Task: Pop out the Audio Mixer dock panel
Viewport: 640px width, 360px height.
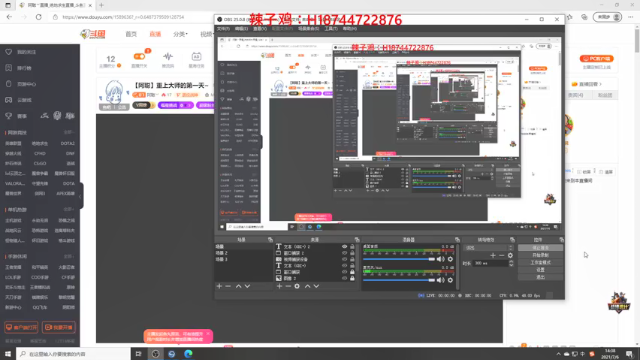Action: click(457, 240)
